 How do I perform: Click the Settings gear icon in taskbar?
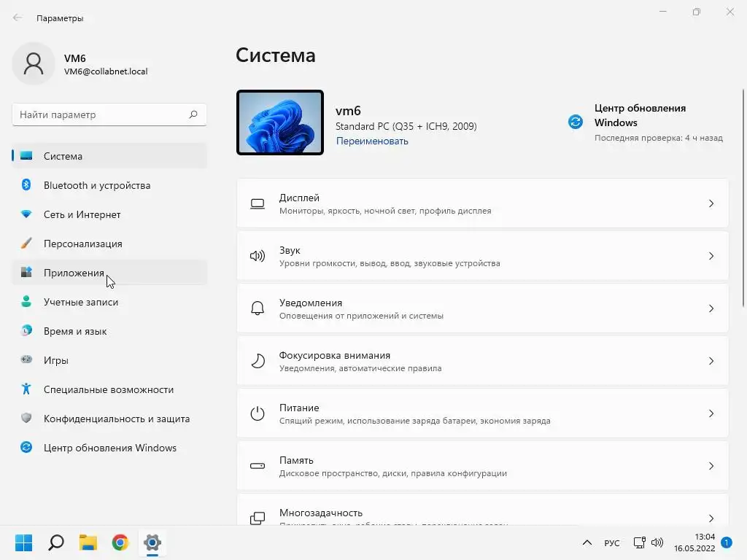click(x=152, y=542)
